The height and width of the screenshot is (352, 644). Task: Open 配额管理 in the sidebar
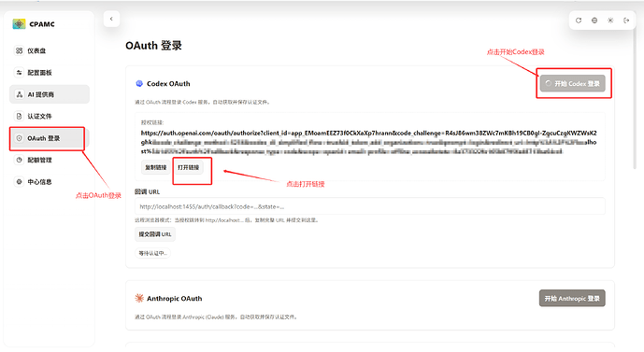(50, 160)
